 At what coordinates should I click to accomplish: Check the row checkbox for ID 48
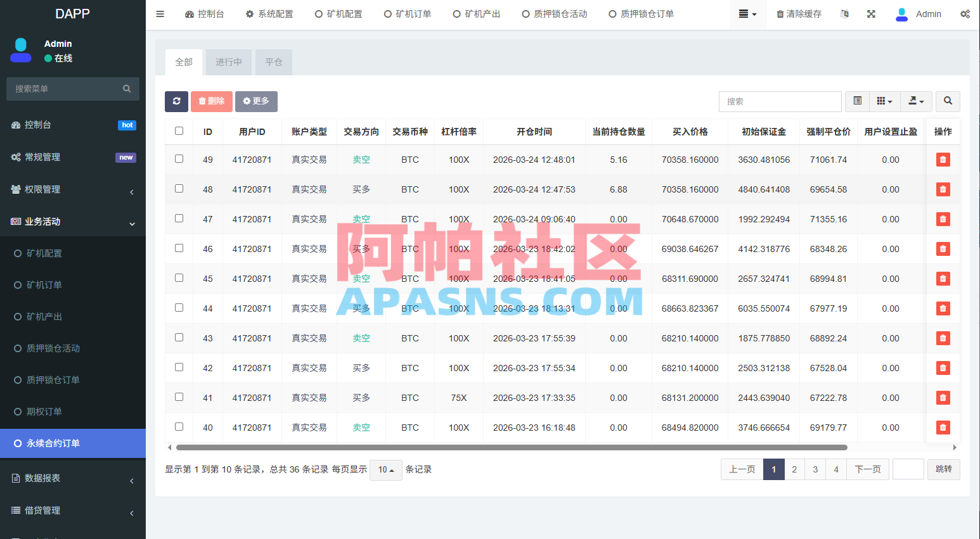tap(179, 189)
